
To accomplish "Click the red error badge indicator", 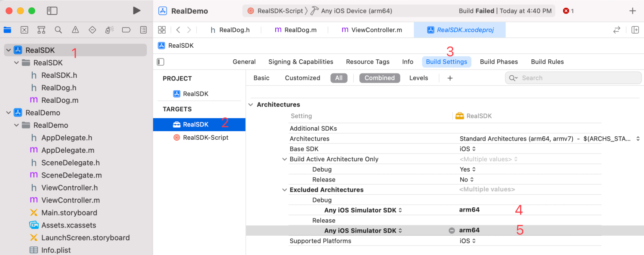I will 568,11.
